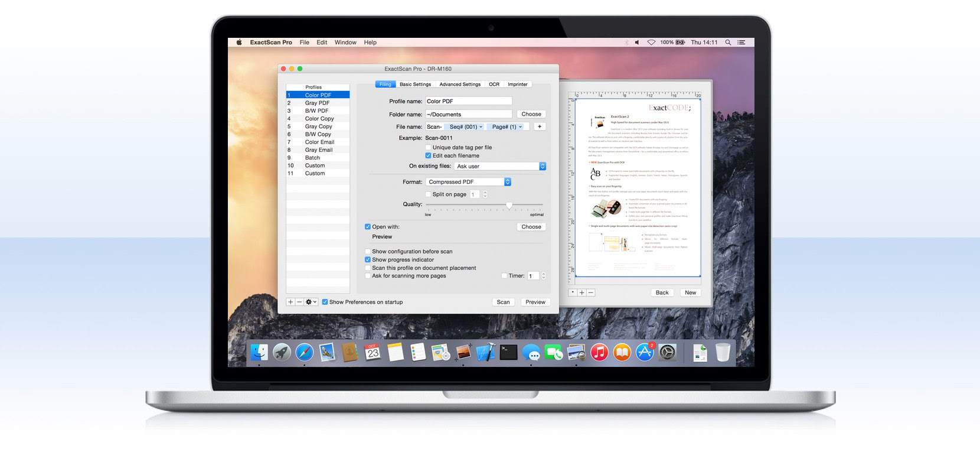Add a file name token with the plus icon
Screen dimensions: 980x449
point(540,126)
